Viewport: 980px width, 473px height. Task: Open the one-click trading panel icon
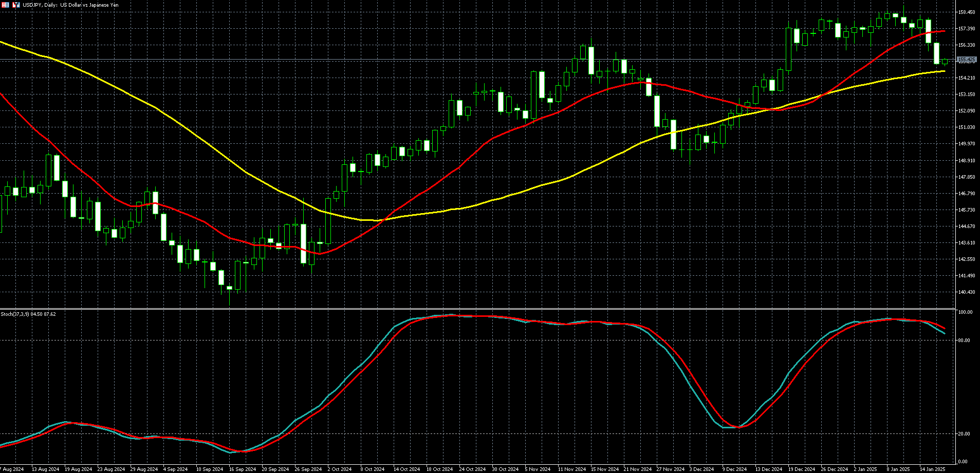pyautogui.click(x=16, y=5)
